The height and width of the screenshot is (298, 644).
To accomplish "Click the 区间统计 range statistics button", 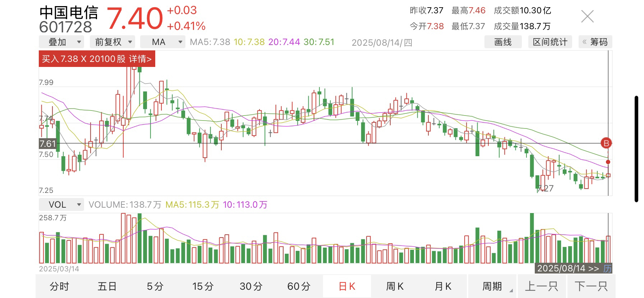I will point(550,42).
